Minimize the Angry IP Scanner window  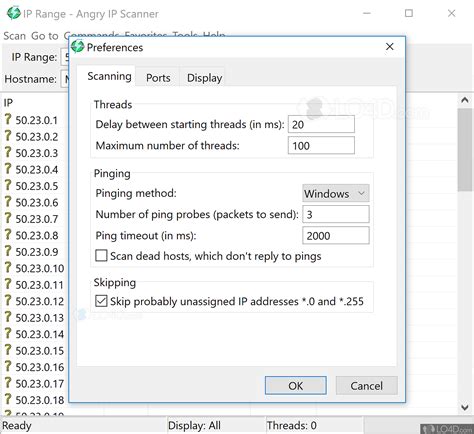367,13
